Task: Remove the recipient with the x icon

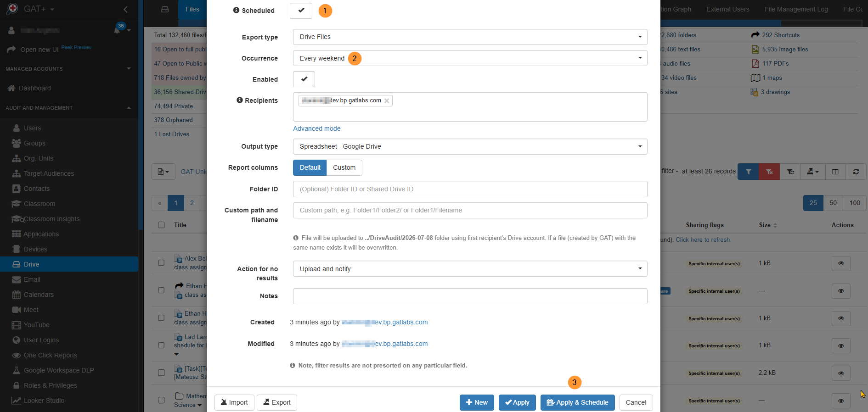Action: pos(387,101)
